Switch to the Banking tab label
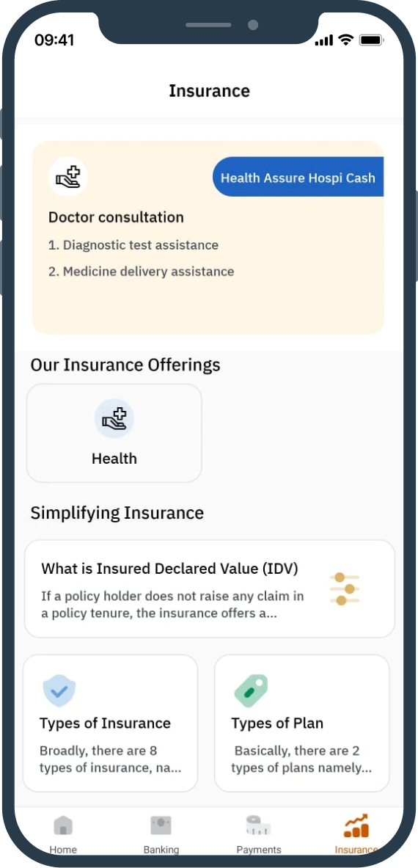Viewport: 418px width, 868px height. (161, 850)
